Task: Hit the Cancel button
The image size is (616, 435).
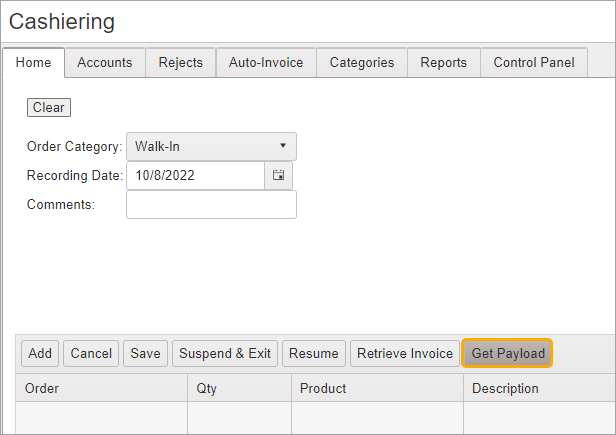Action: pos(91,353)
